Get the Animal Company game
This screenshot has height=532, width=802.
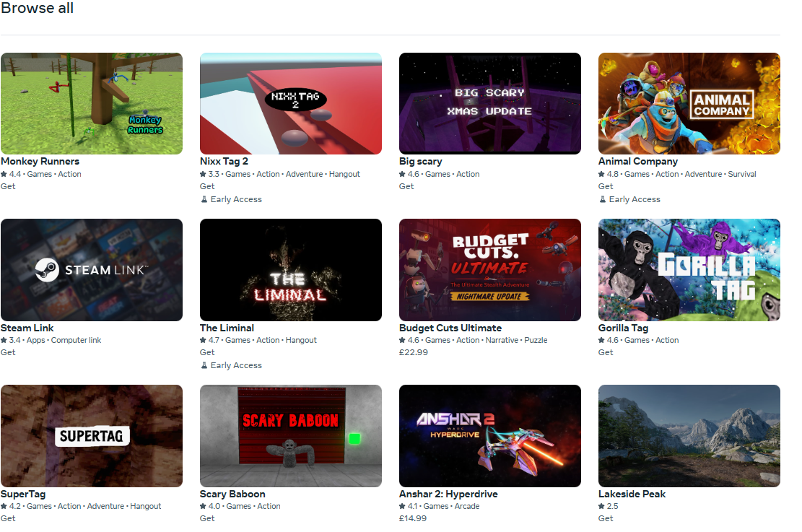coord(606,186)
